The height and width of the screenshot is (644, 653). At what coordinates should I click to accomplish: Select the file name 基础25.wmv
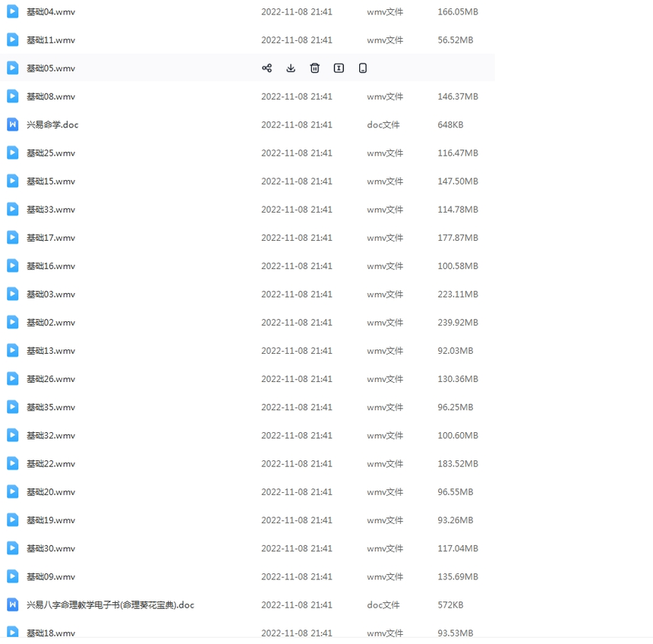coord(51,153)
